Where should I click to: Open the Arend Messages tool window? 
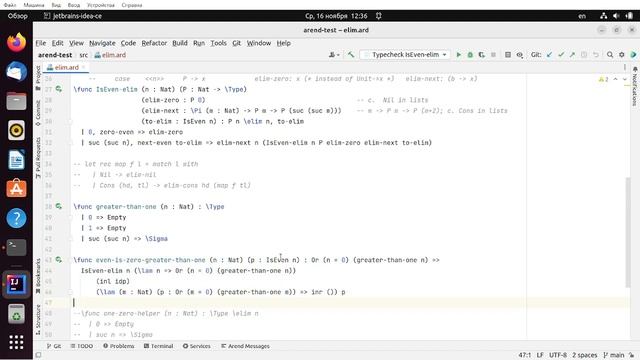[x=245, y=346]
